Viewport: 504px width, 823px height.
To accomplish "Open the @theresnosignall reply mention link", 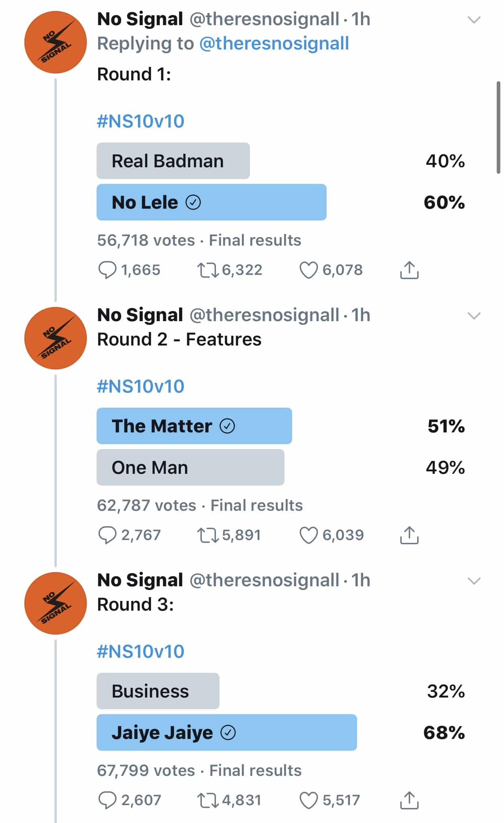I will pyautogui.click(x=274, y=44).
